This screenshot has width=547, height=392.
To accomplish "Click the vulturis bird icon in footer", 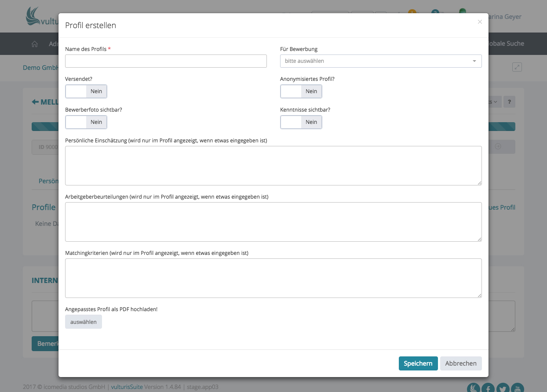I will (473, 388).
